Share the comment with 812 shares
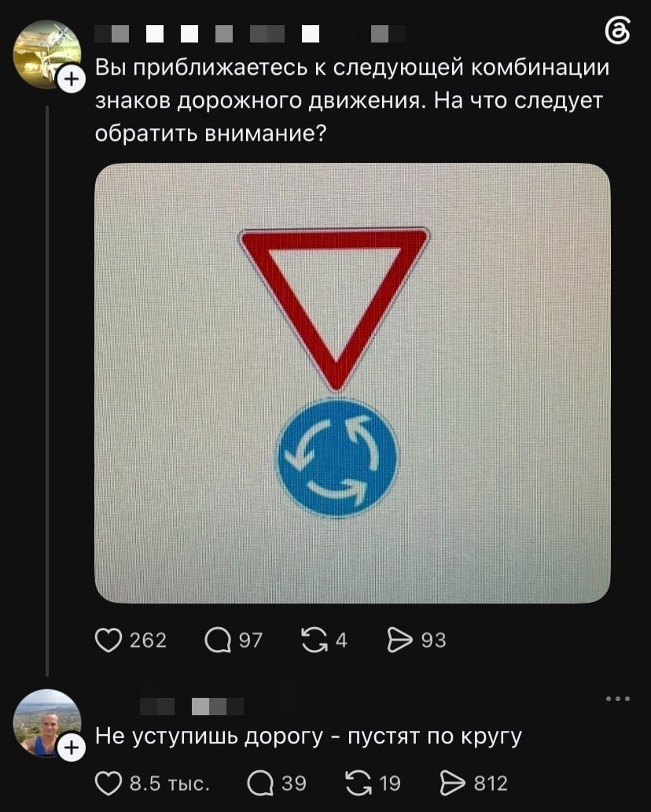The image size is (651, 812). point(453,783)
